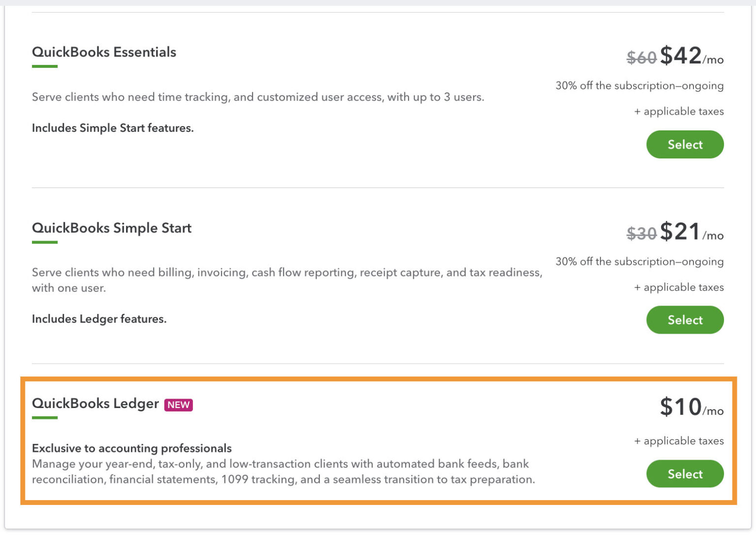The image size is (756, 535).
Task: Click the $42/mo Essentials price
Action: click(682, 56)
